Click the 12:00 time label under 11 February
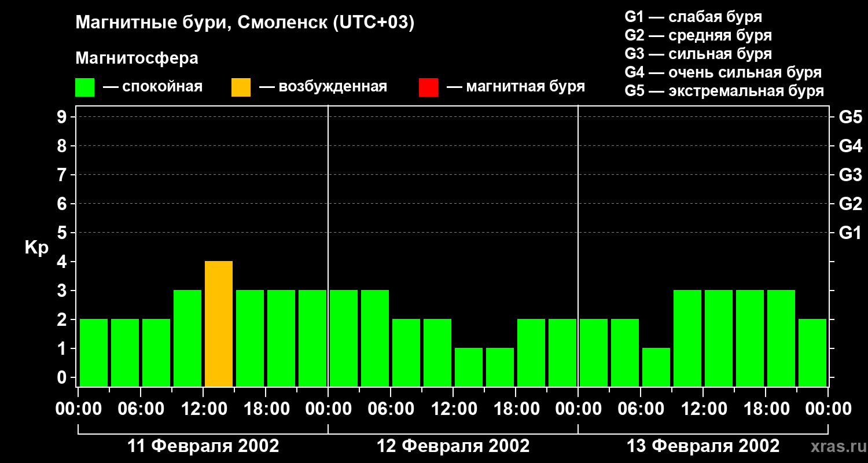This screenshot has height=463, width=868. pos(203,409)
